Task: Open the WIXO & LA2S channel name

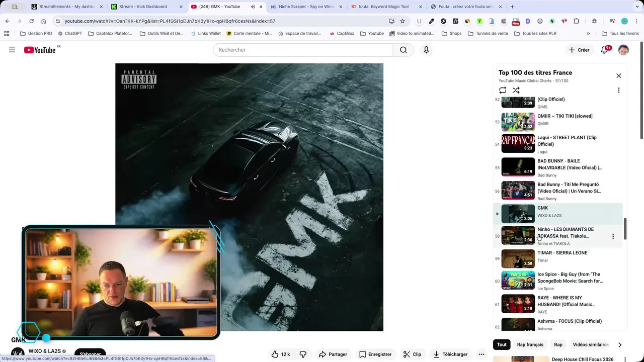Action: coord(44,351)
